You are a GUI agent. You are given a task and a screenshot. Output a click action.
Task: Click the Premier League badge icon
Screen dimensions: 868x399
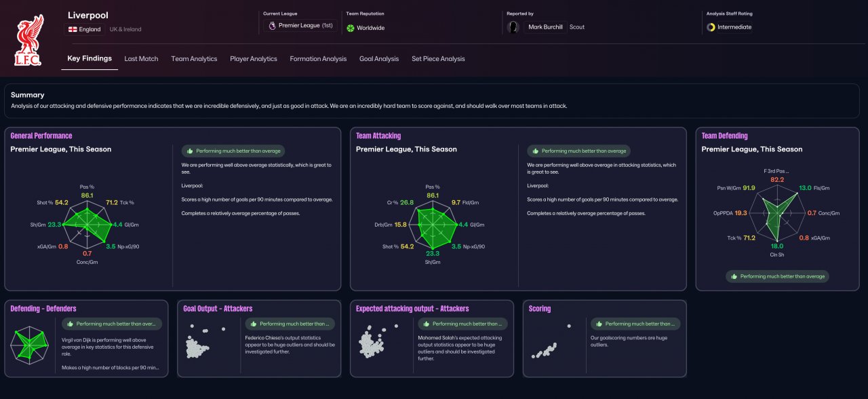point(273,26)
